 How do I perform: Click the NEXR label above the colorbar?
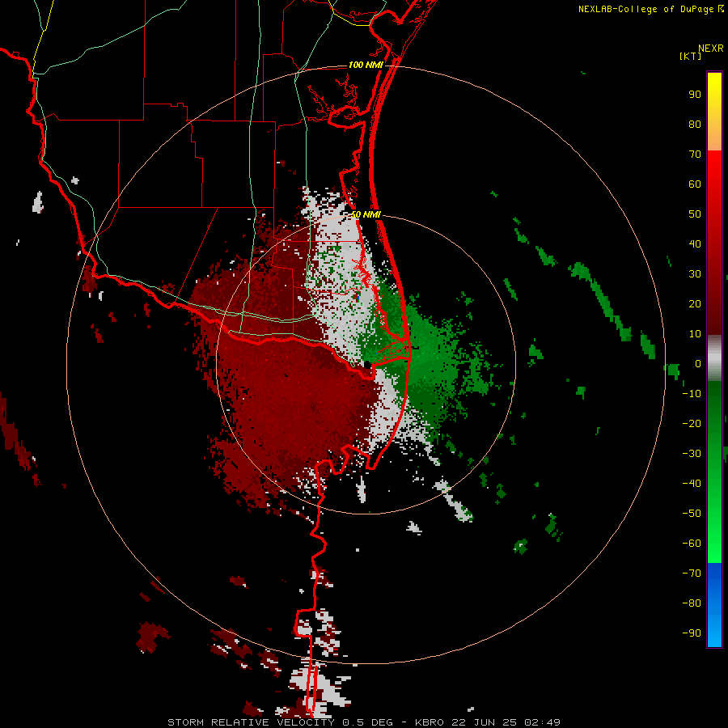(x=710, y=49)
